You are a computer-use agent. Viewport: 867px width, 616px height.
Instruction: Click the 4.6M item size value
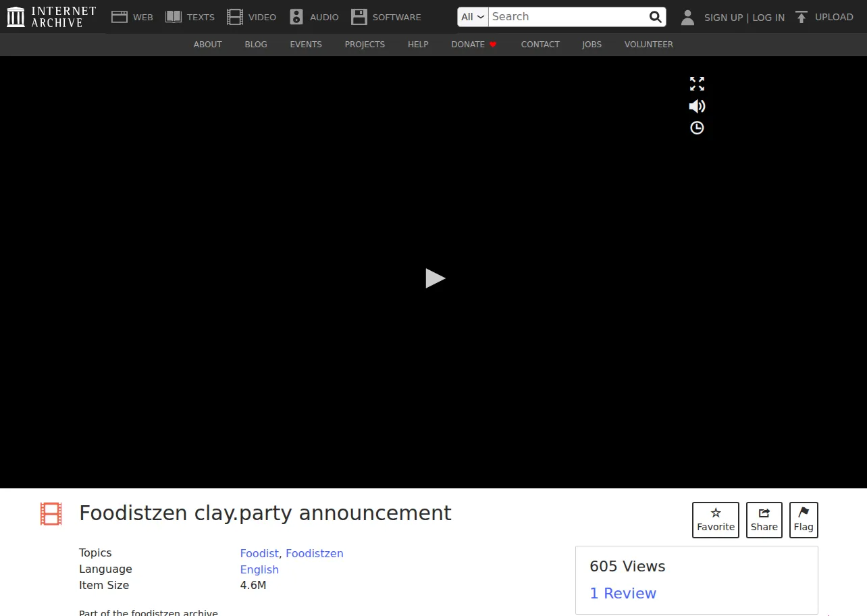point(253,585)
